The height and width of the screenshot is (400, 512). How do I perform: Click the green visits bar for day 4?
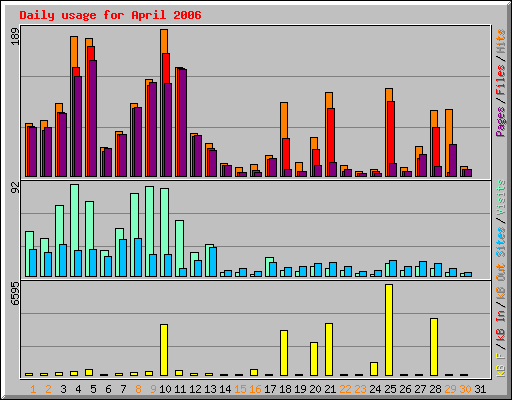[75, 217]
